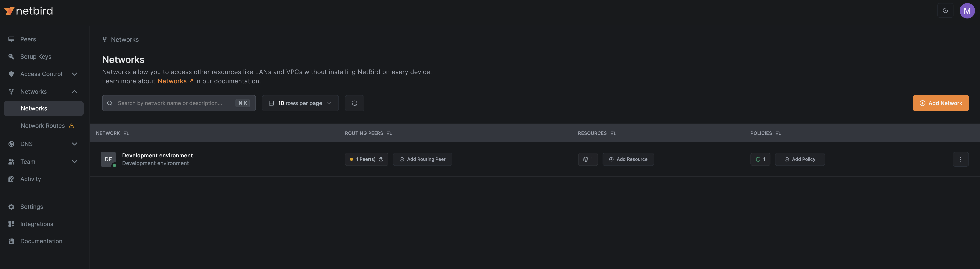Image resolution: width=980 pixels, height=269 pixels.
Task: Open the 10 rows per page dropdown
Action: click(x=300, y=103)
